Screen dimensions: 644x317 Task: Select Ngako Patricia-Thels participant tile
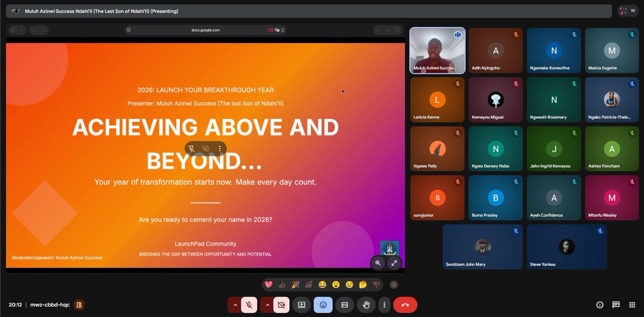pyautogui.click(x=612, y=99)
